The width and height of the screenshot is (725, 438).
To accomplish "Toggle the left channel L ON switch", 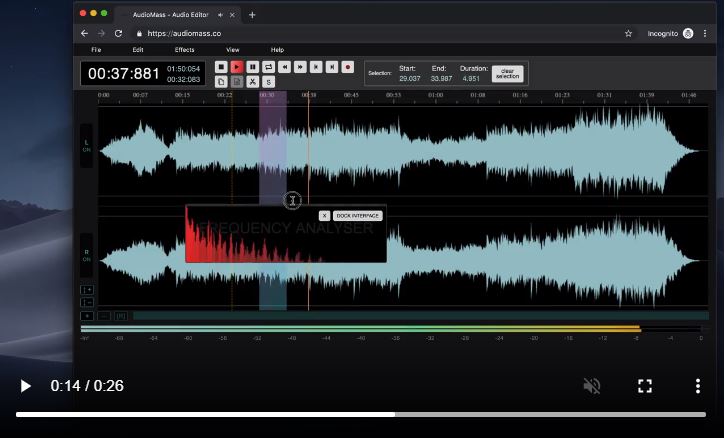I will click(86, 146).
